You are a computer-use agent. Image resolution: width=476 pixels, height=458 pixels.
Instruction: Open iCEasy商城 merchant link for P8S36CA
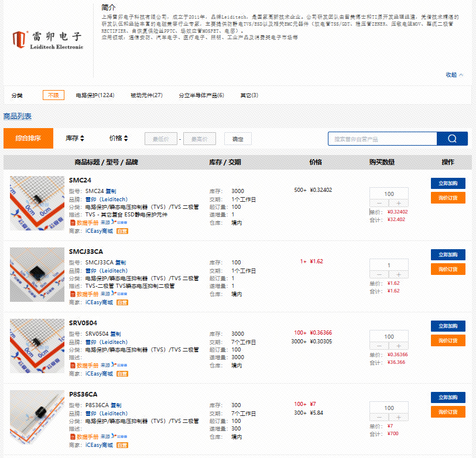(100, 445)
